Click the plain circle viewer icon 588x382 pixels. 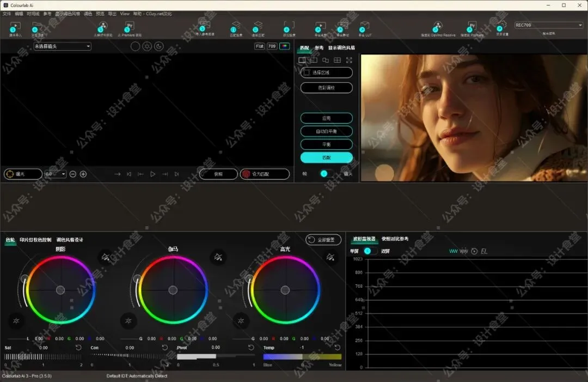136,46
